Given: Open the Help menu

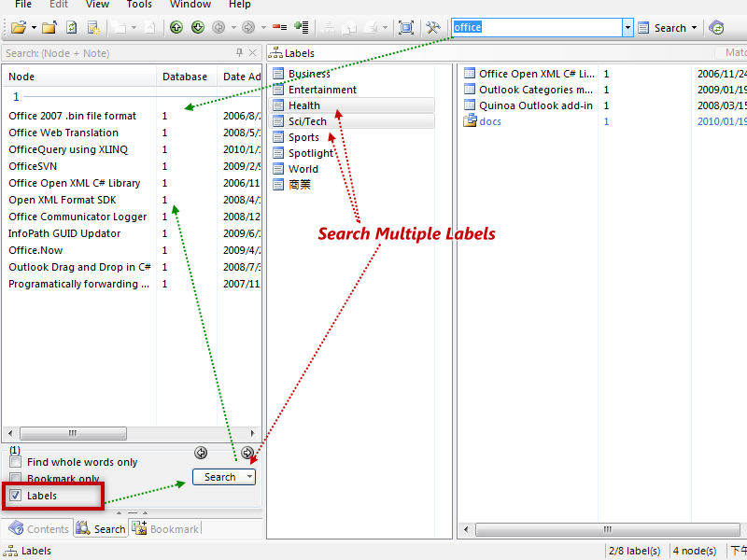Looking at the screenshot, I should 240,5.
